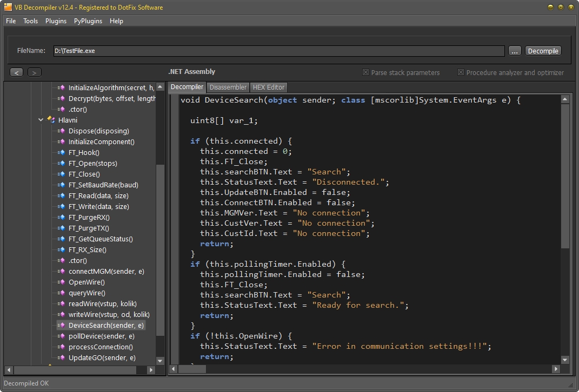The image size is (579, 392).
Task: Click tree panel horizontal scrollbar thumb
Action: (x=75, y=369)
